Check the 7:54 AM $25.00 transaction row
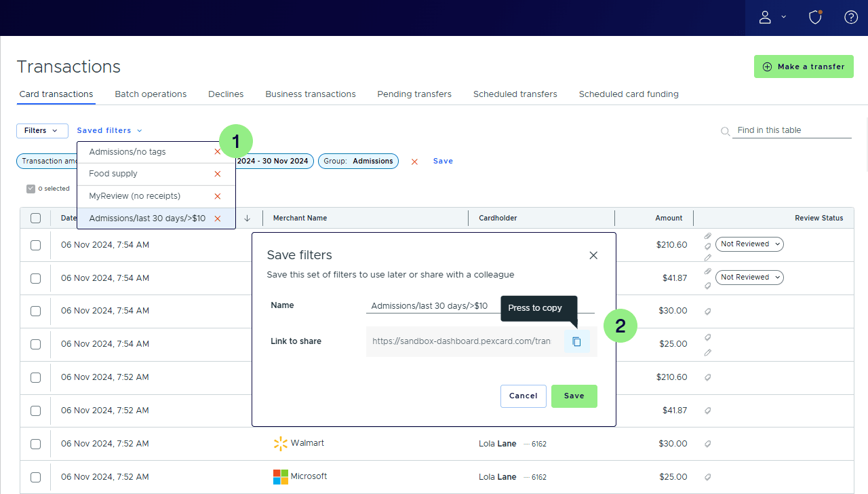Viewport: 868px width, 494px height. [36, 345]
